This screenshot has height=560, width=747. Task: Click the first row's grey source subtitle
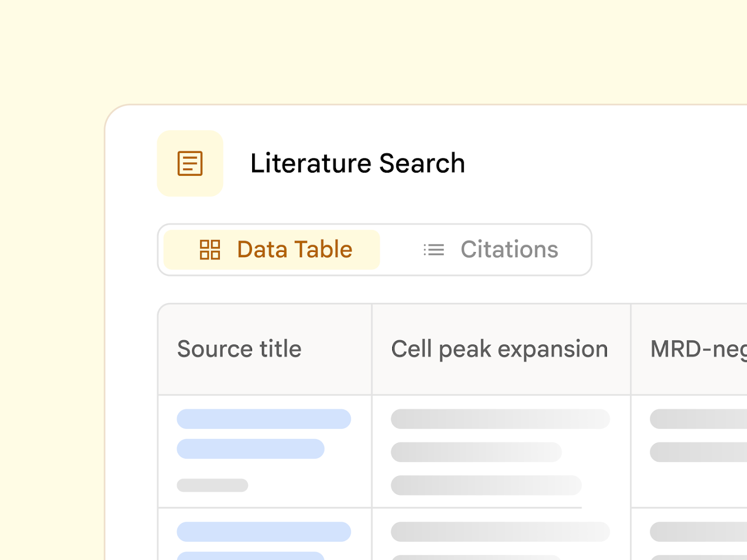[213, 485]
